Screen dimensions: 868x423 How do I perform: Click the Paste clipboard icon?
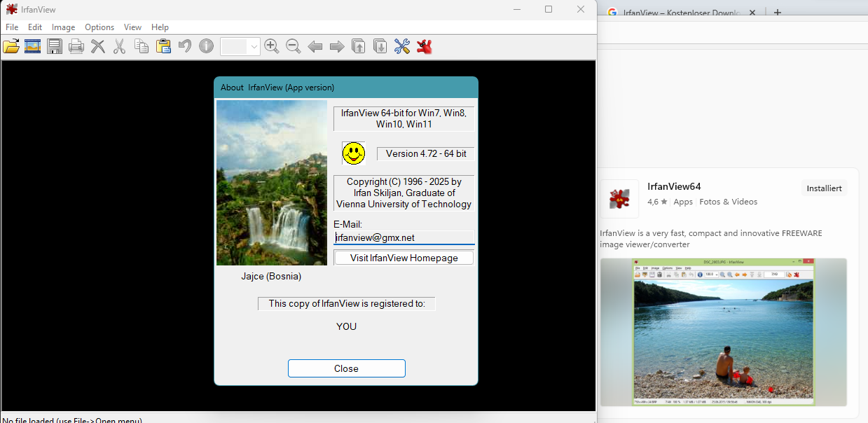[x=163, y=47]
